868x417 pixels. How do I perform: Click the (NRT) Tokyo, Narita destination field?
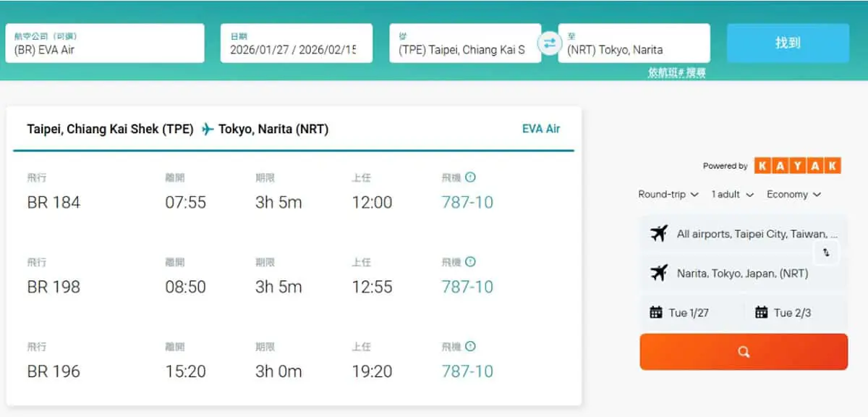(634, 43)
